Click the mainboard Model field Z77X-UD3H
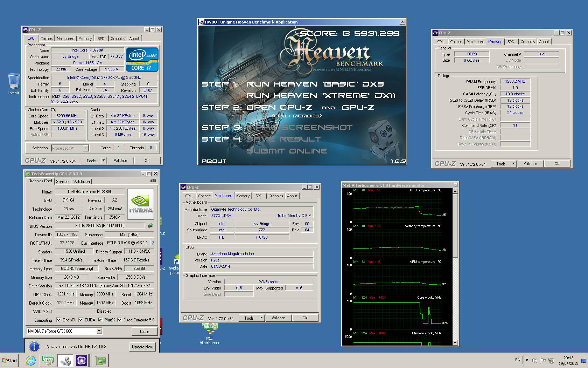The width and height of the screenshot is (588, 368). pyautogui.click(x=243, y=216)
